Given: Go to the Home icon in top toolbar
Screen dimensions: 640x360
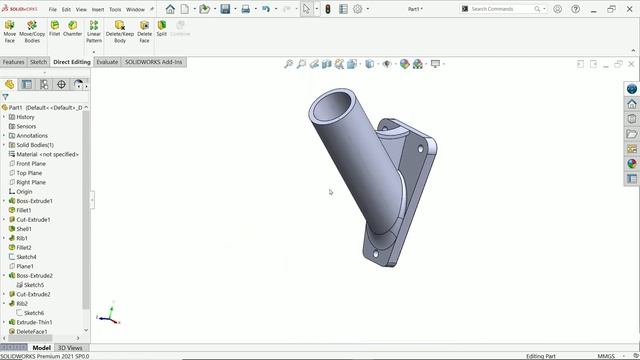Looking at the screenshot, I should pyautogui.click(x=170, y=9).
